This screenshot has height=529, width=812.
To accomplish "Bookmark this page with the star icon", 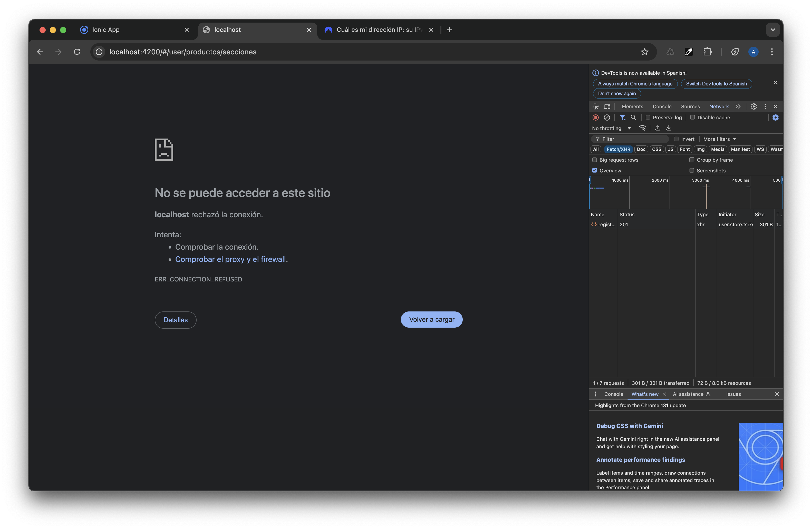I will (644, 52).
